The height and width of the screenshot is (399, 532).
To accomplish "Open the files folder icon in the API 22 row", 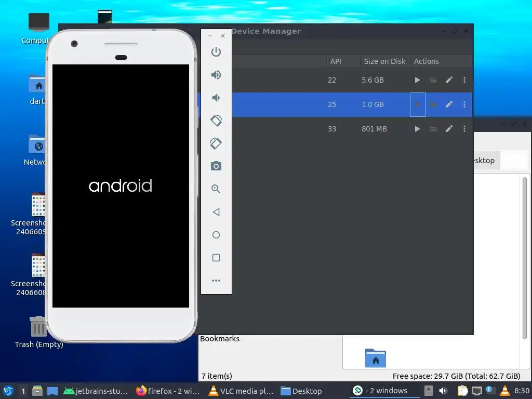I will [x=433, y=80].
